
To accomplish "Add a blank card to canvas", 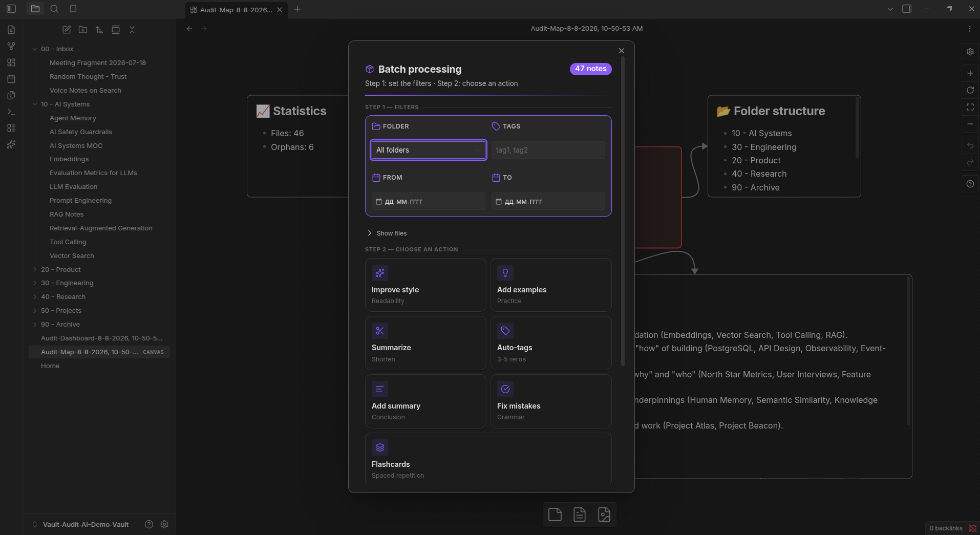I will [555, 515].
